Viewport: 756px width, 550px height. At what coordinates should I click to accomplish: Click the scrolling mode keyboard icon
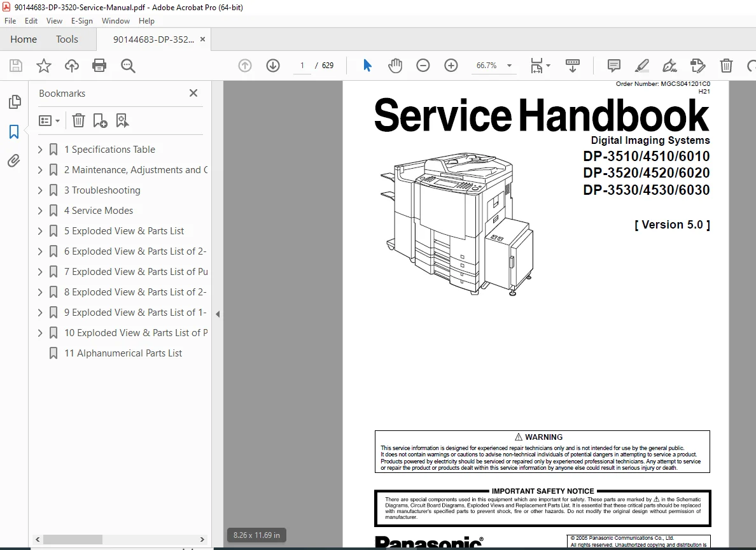572,66
